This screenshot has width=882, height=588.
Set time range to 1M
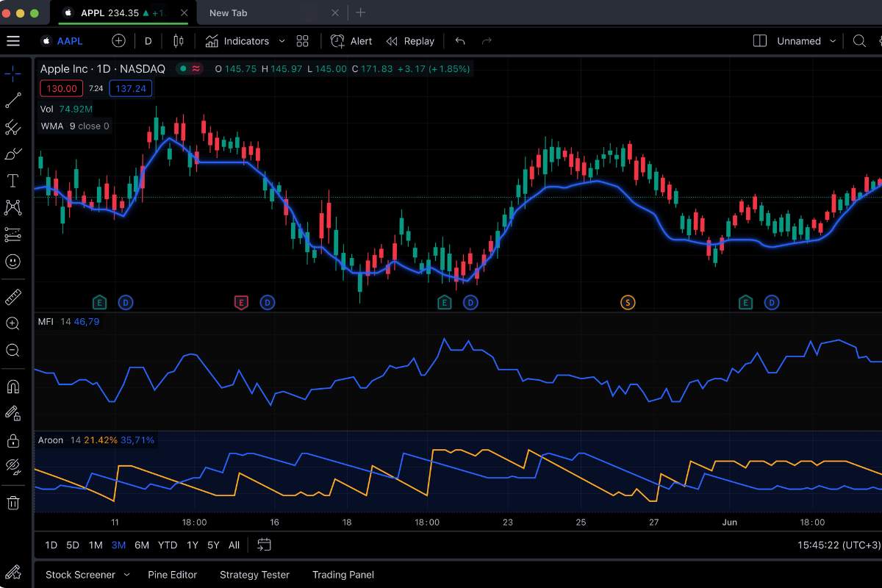[x=96, y=545]
